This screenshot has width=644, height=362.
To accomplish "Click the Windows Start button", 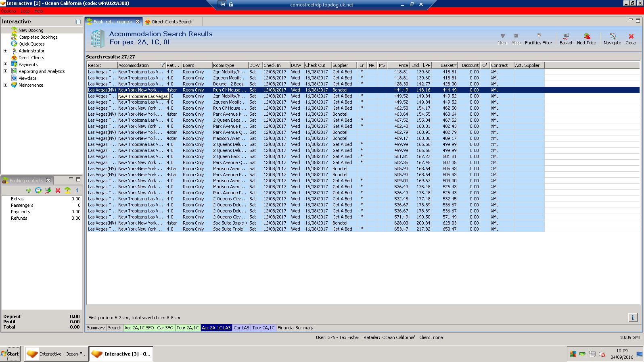I will point(10,354).
